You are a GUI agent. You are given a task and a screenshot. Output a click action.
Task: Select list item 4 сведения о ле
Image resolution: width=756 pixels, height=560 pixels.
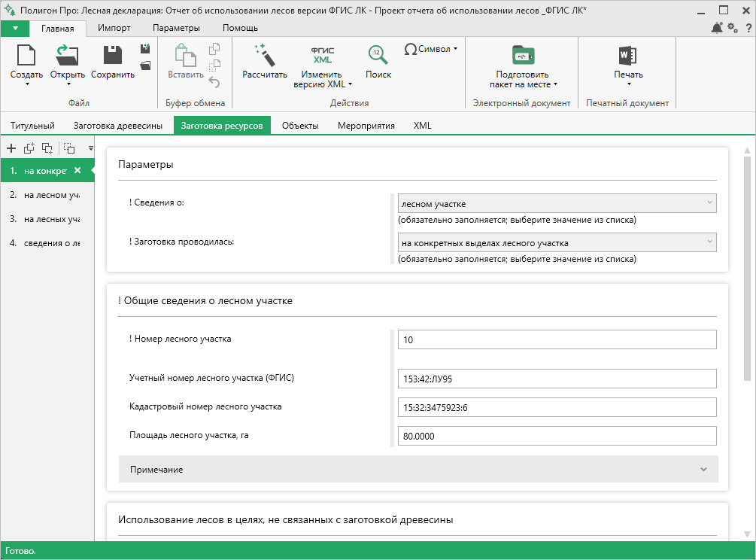(x=47, y=243)
